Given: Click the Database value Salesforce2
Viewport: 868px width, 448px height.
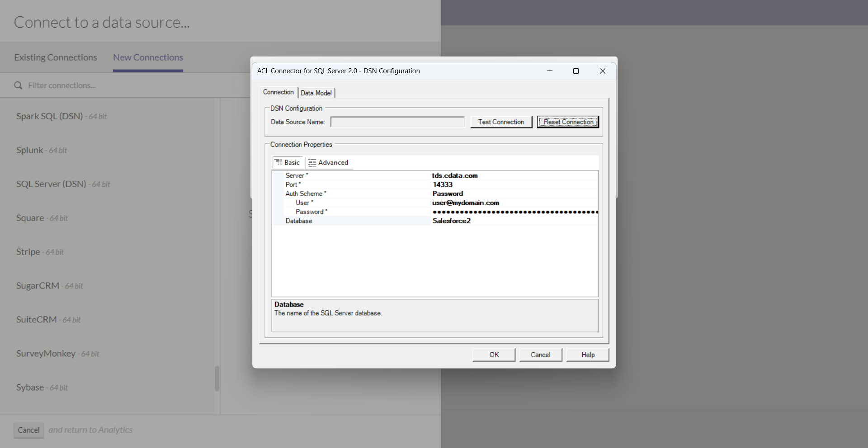Looking at the screenshot, I should 451,221.
